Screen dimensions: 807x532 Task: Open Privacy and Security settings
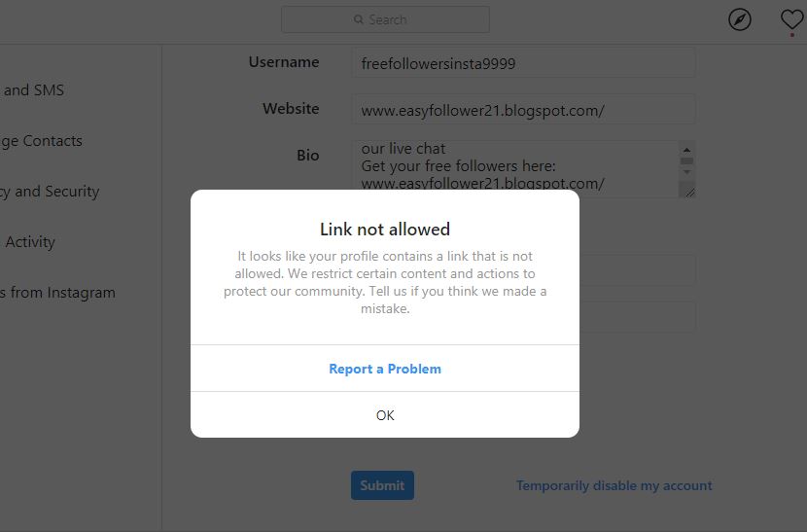[50, 191]
